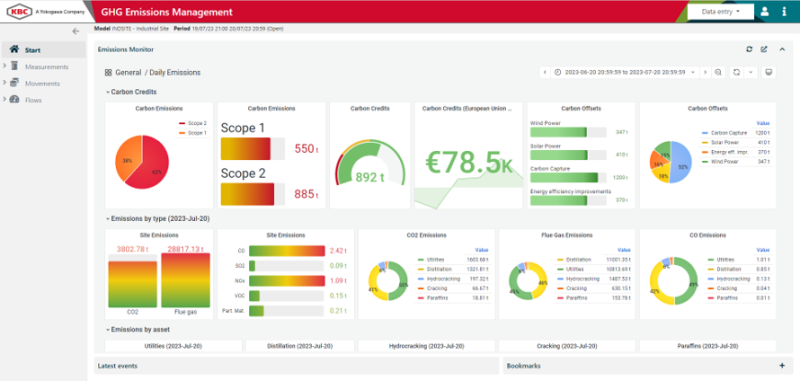Expand the Measurements tree arrow
This screenshot has height=381, width=800.
coord(5,66)
